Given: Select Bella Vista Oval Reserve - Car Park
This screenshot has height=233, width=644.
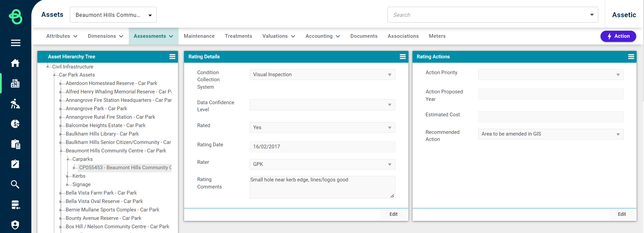Looking at the screenshot, I should pyautogui.click(x=104, y=201).
